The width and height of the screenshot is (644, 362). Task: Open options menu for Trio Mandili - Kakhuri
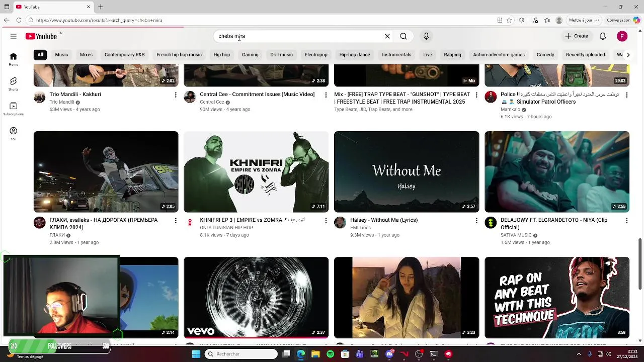pyautogui.click(x=176, y=95)
